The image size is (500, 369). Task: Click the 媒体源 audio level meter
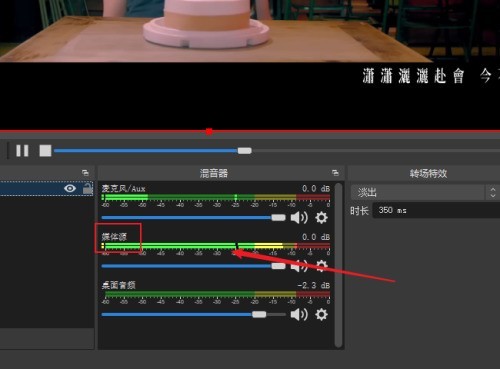click(x=216, y=246)
